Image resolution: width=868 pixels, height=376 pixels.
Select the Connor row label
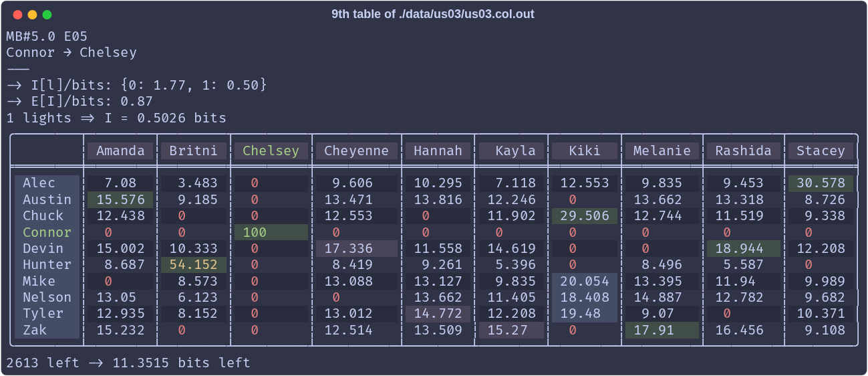coord(47,232)
